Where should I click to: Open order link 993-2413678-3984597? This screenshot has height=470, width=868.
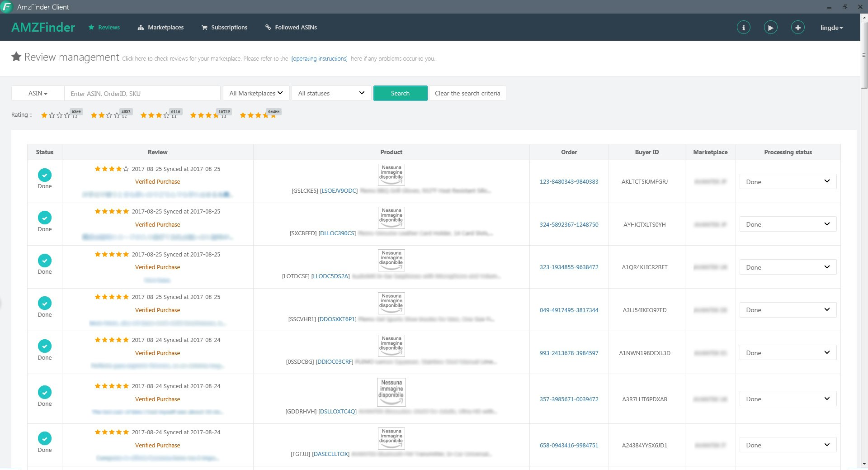pos(569,353)
